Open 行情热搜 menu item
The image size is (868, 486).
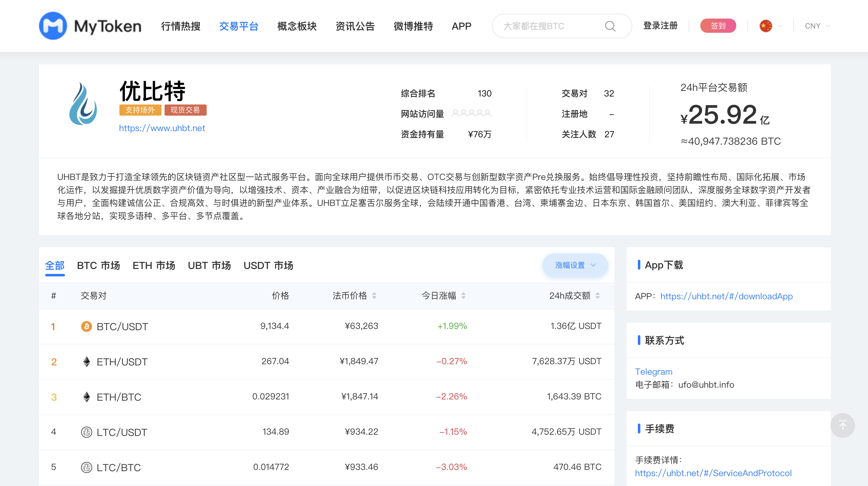[x=181, y=26]
